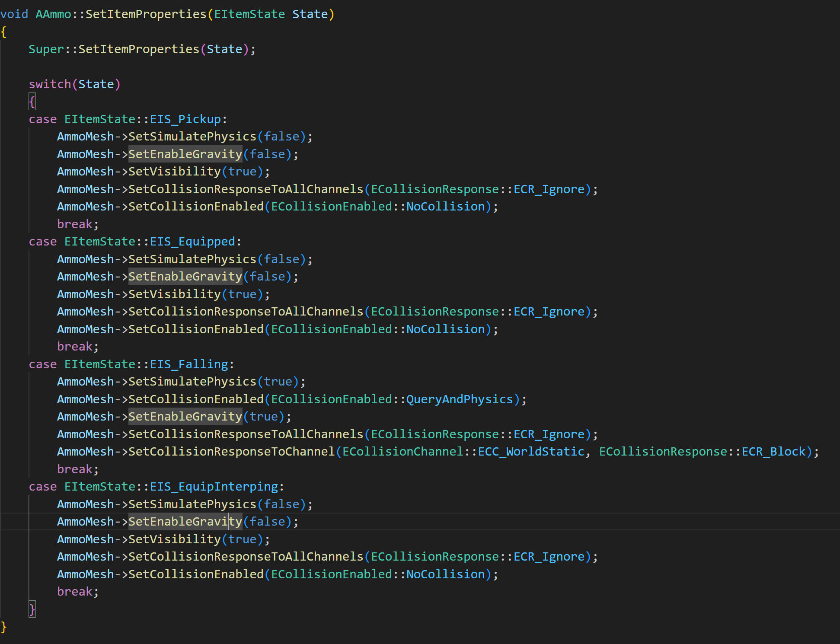This screenshot has width=840, height=644.
Task: Click State parameter in function signature
Action: (310, 14)
